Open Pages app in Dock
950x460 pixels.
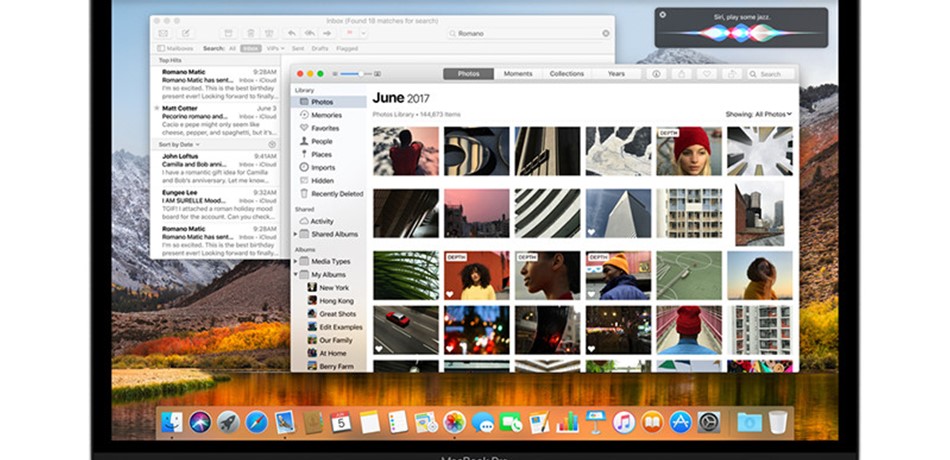pos(539,422)
